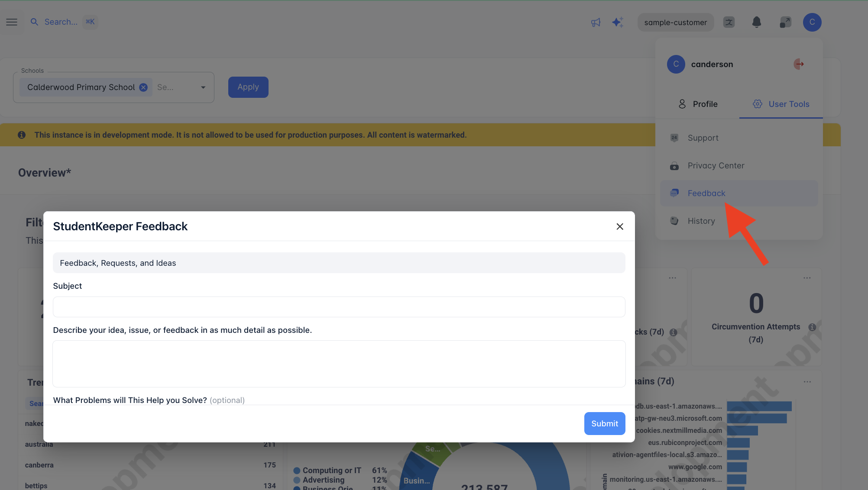Open options menu on Circumvention Attempts card

tap(807, 278)
